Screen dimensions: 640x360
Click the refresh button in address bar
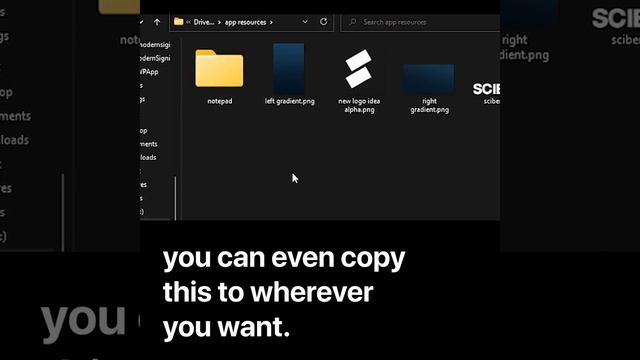[324, 22]
